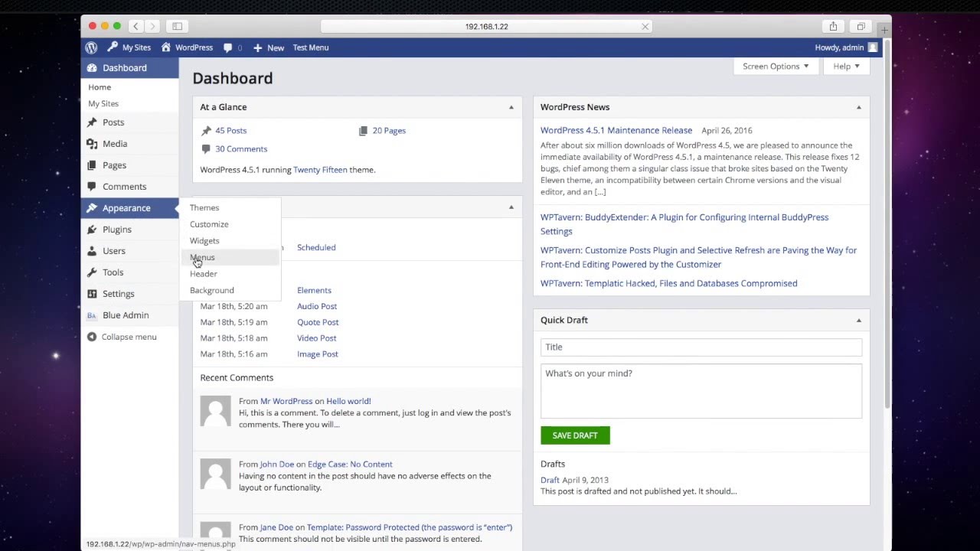
Task: Open the My Sites submenu item under Dashboard
Action: (x=103, y=104)
